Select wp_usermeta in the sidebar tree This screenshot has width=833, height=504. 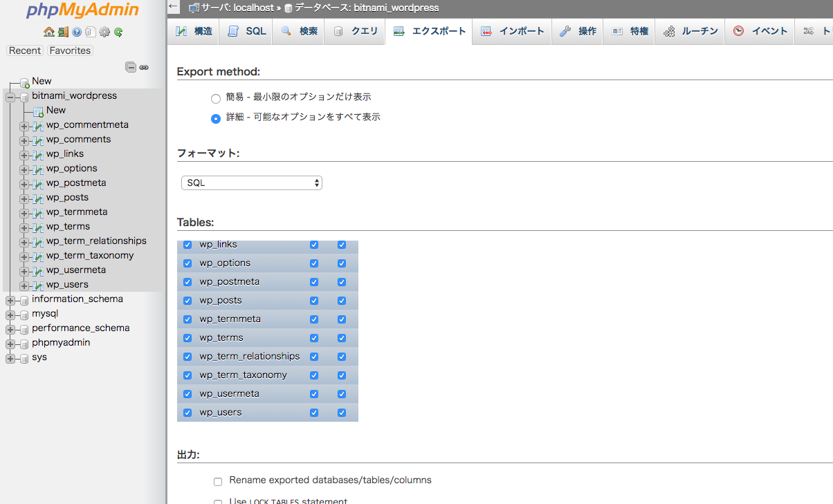click(x=76, y=270)
